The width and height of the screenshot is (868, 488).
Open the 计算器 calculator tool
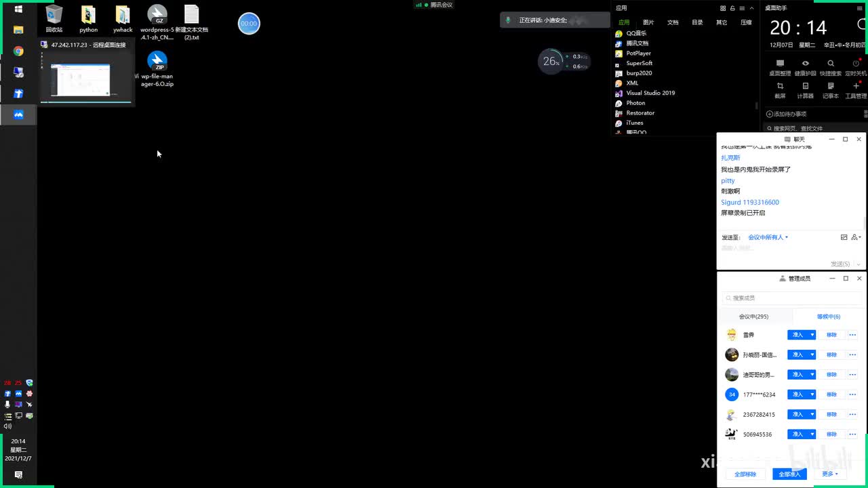coord(805,90)
